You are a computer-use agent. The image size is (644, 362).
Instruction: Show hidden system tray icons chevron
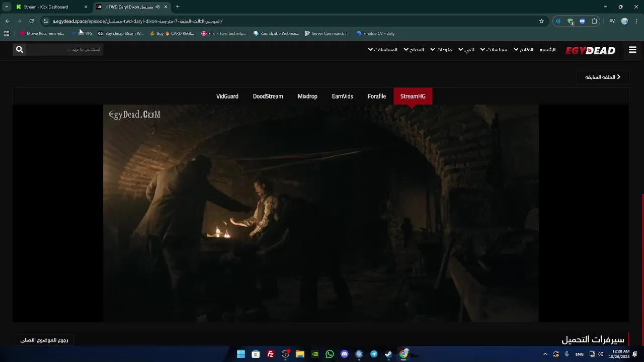545,354
